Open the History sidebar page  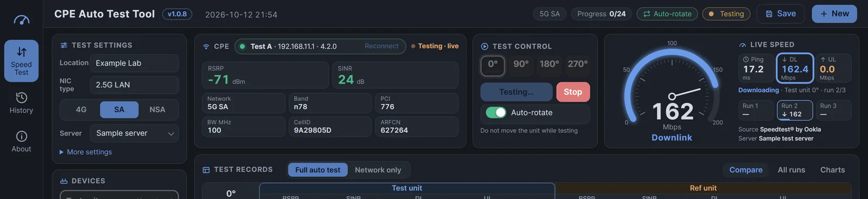21,103
